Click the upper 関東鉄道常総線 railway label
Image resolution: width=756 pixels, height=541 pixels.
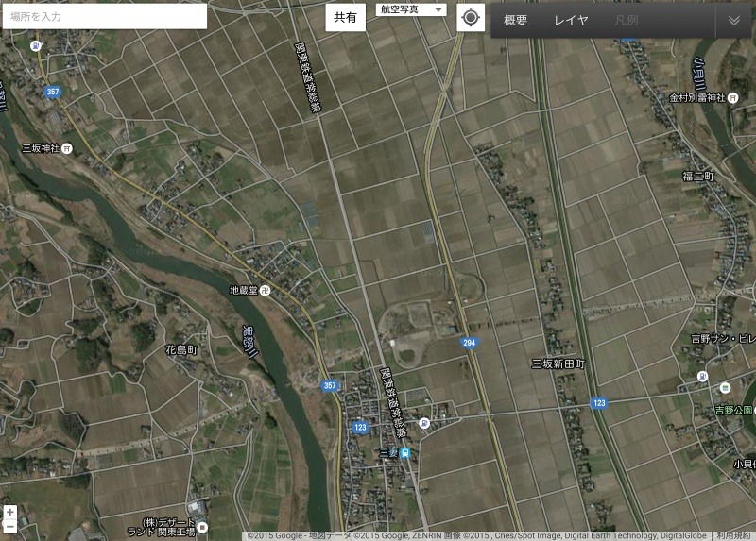308,77
